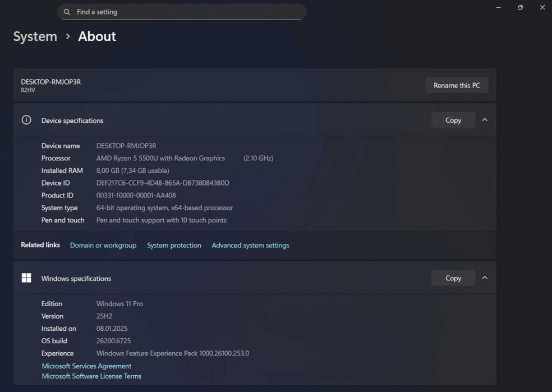Open Microsoft Software License Terms link
The image size is (552, 392).
[91, 376]
